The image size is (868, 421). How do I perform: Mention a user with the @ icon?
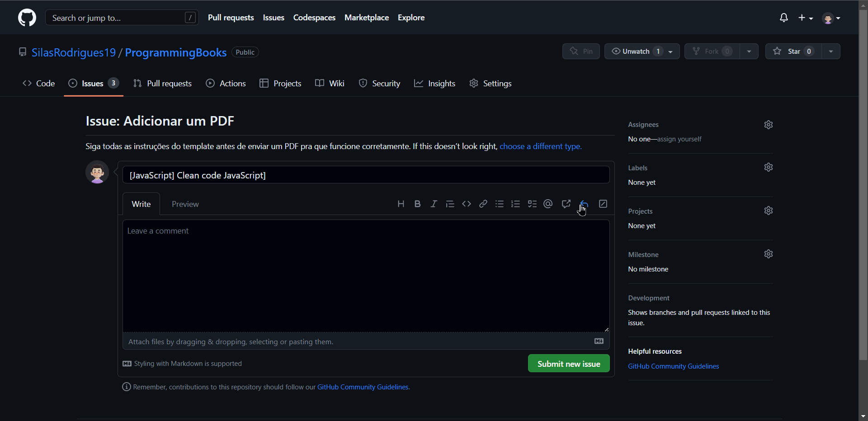(x=548, y=204)
